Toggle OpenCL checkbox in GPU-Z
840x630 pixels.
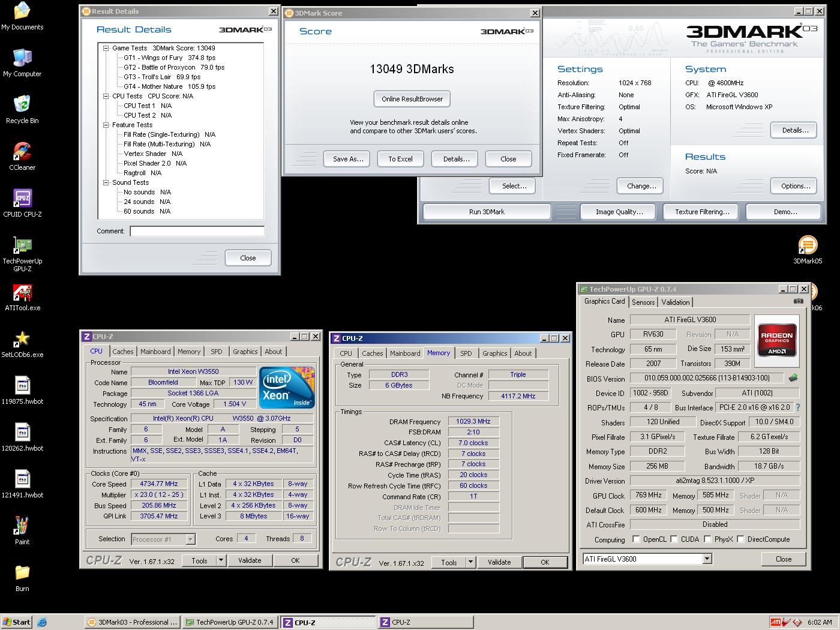pyautogui.click(x=636, y=539)
